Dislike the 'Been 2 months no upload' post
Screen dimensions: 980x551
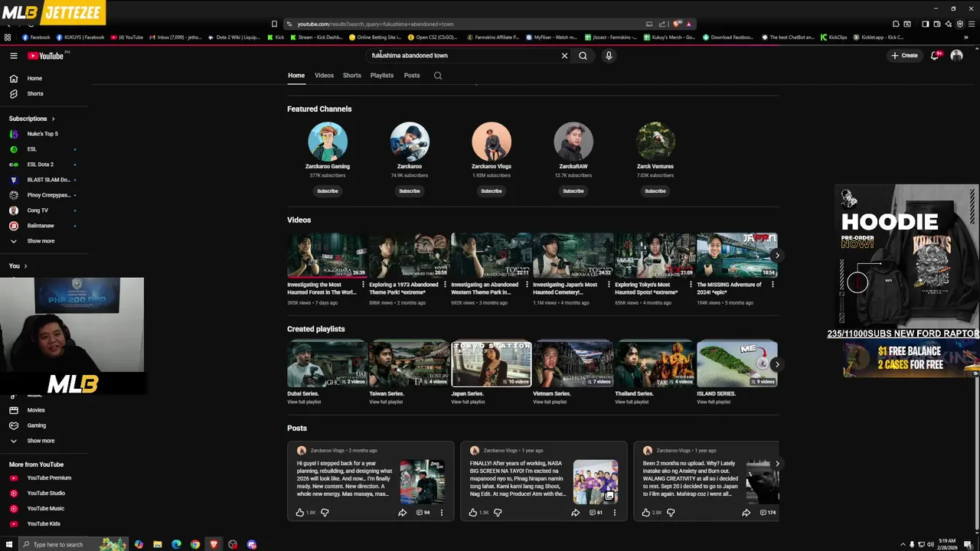click(x=671, y=513)
